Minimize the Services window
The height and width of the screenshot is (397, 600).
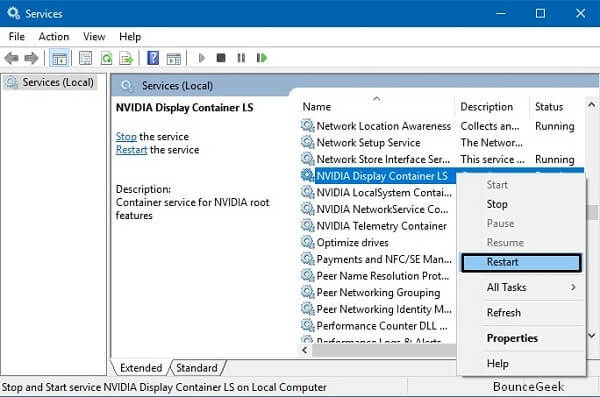[501, 13]
